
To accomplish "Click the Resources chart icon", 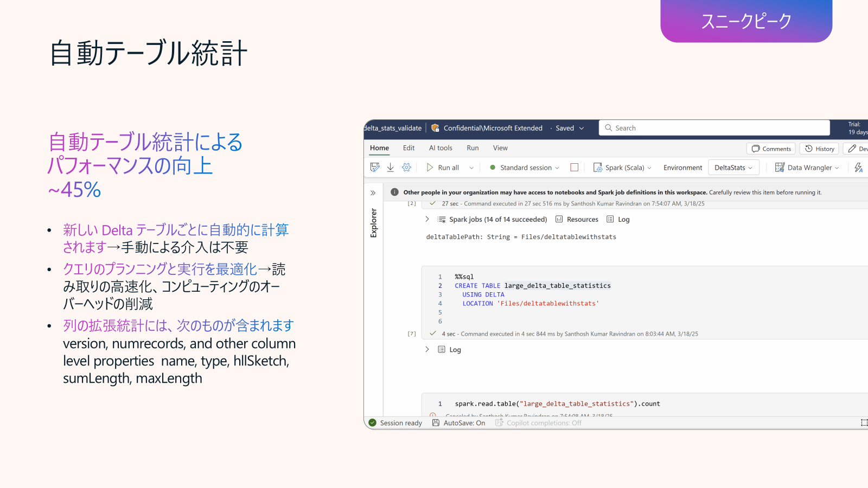I will [559, 220].
